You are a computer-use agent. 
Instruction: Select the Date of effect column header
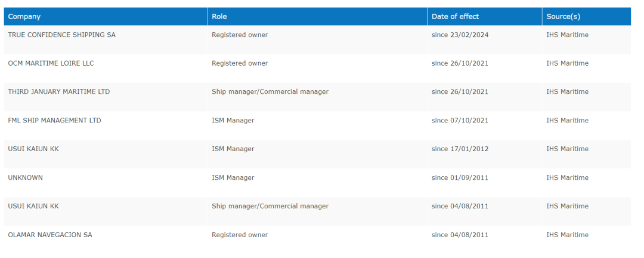tap(455, 17)
